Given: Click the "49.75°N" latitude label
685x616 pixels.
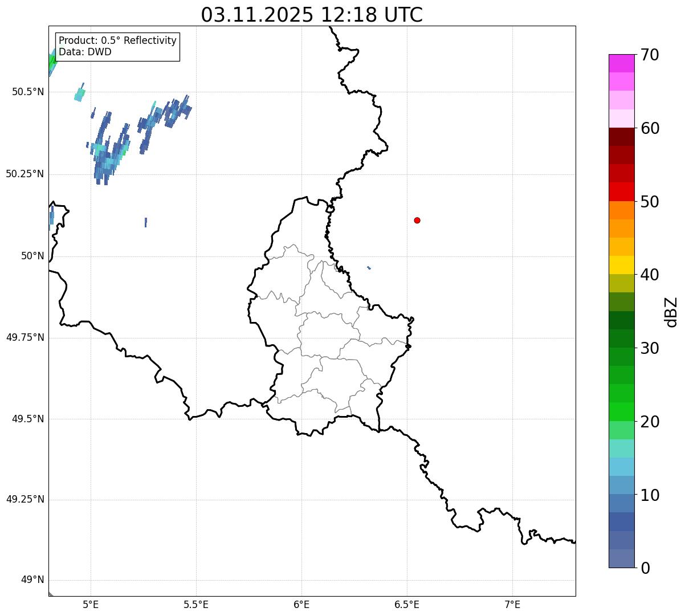Looking at the screenshot, I should point(25,338).
